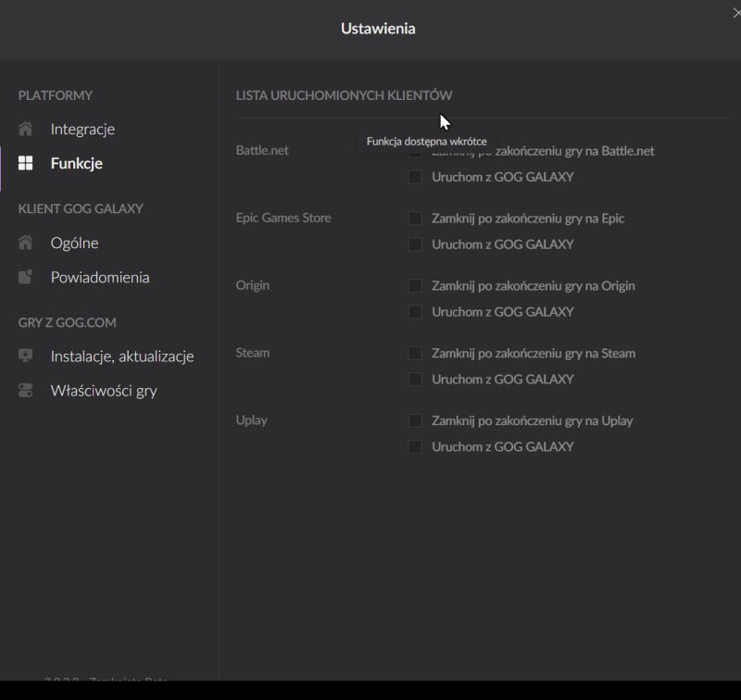Close the Ustawienia window with X
The width and height of the screenshot is (741, 700).
(x=736, y=14)
